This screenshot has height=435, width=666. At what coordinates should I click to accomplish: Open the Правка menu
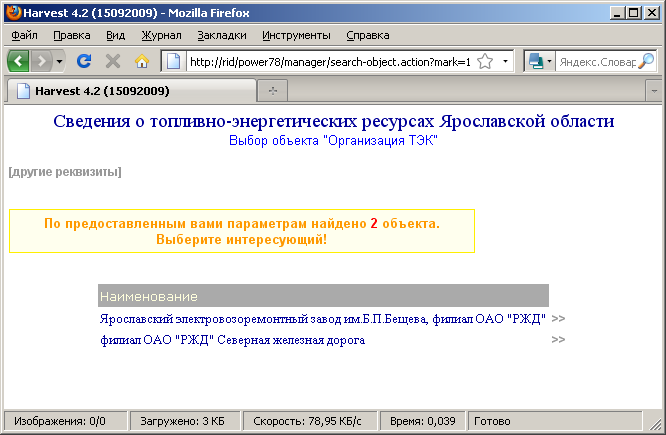[72, 35]
